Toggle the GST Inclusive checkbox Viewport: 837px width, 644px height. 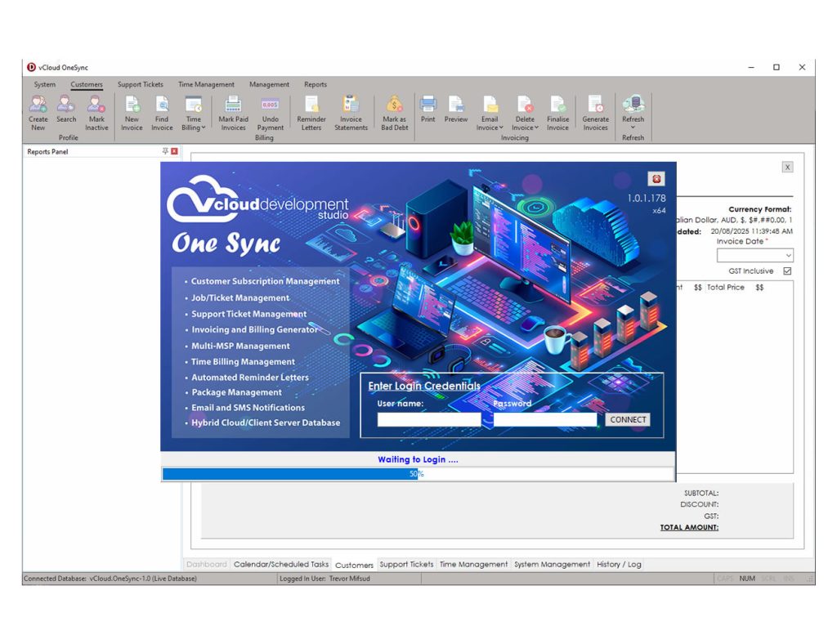[x=787, y=271]
